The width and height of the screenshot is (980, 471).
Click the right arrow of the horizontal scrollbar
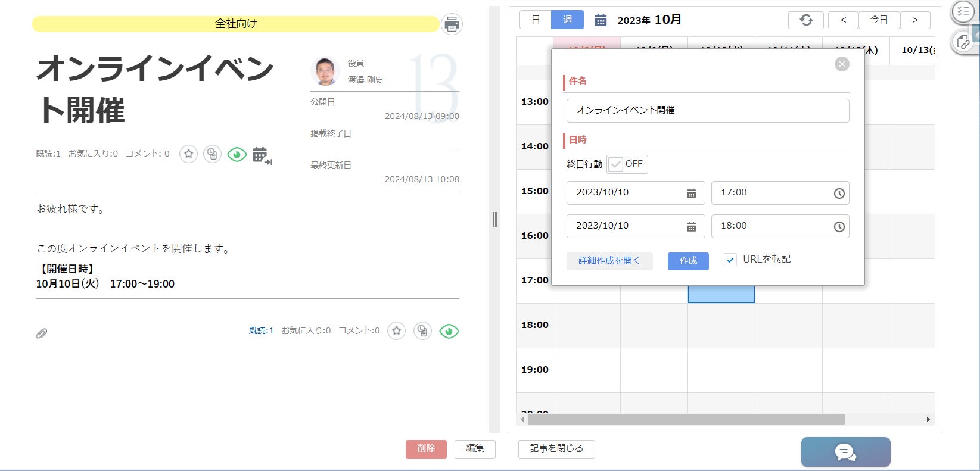tap(928, 419)
